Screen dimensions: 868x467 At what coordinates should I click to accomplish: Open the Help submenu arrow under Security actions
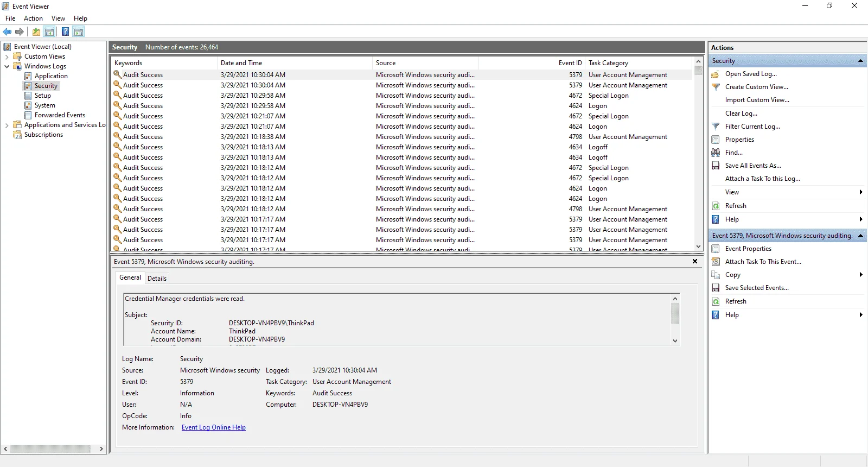click(861, 219)
